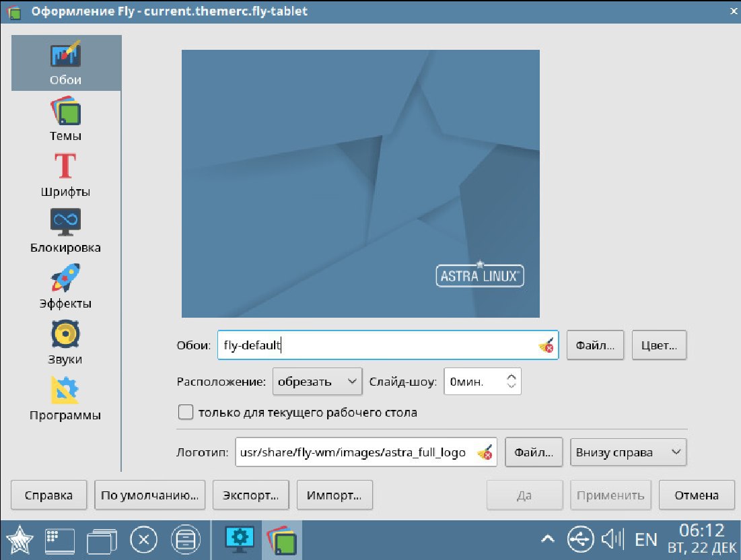
Task: Open the USB devices tray icon
Action: [580, 539]
